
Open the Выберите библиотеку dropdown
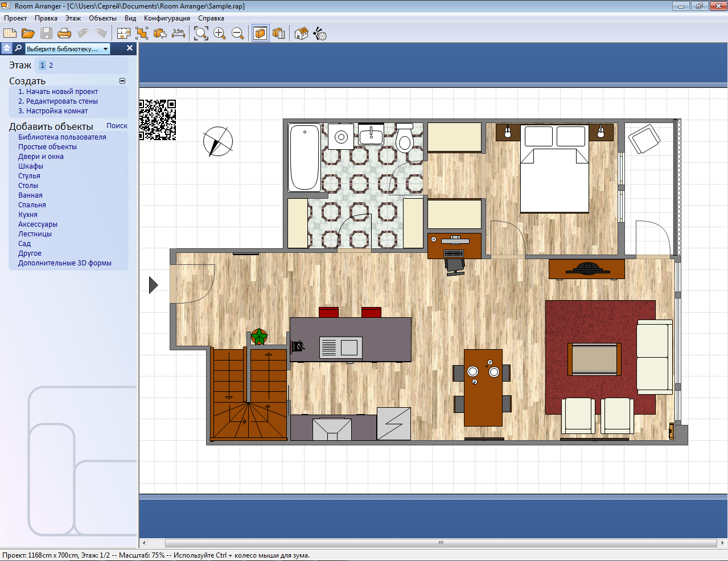[67, 49]
